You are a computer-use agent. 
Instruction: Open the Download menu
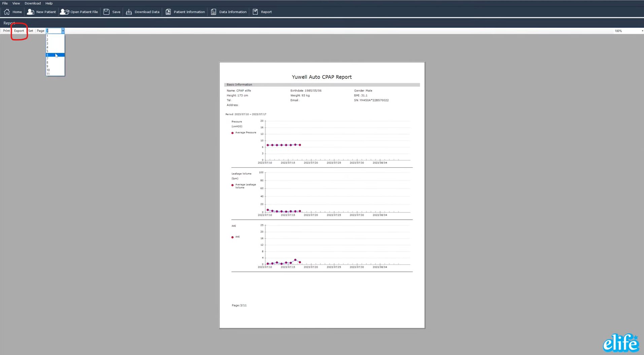click(33, 3)
